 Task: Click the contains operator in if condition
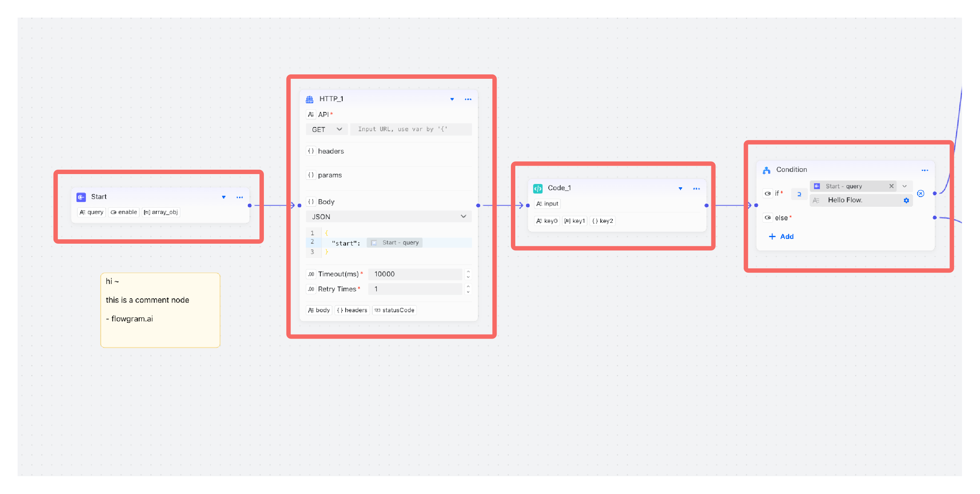click(799, 194)
